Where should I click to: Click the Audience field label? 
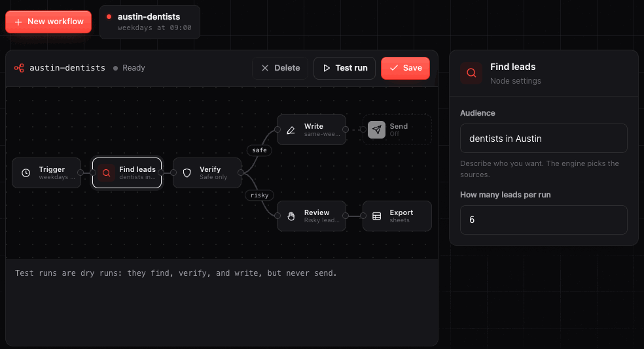click(x=477, y=113)
